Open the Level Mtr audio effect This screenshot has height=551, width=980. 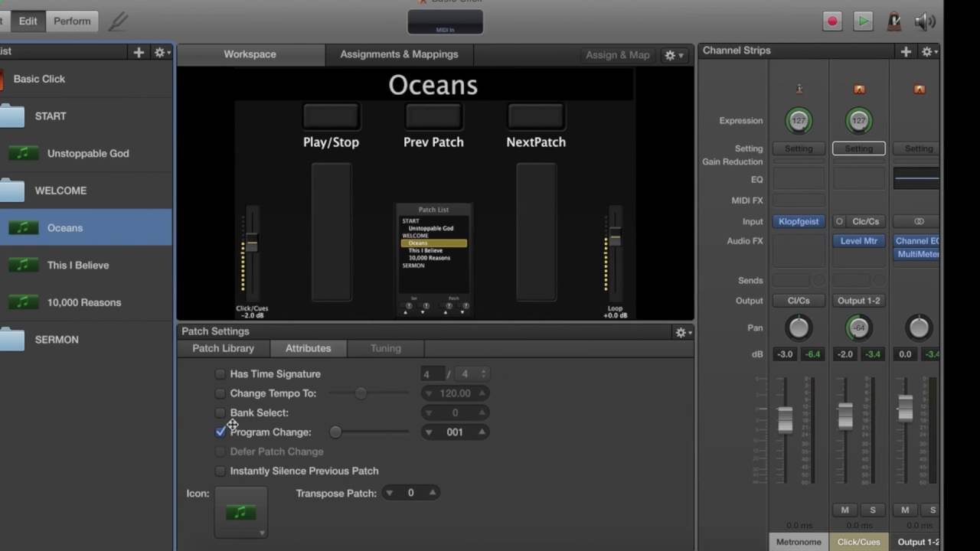859,241
